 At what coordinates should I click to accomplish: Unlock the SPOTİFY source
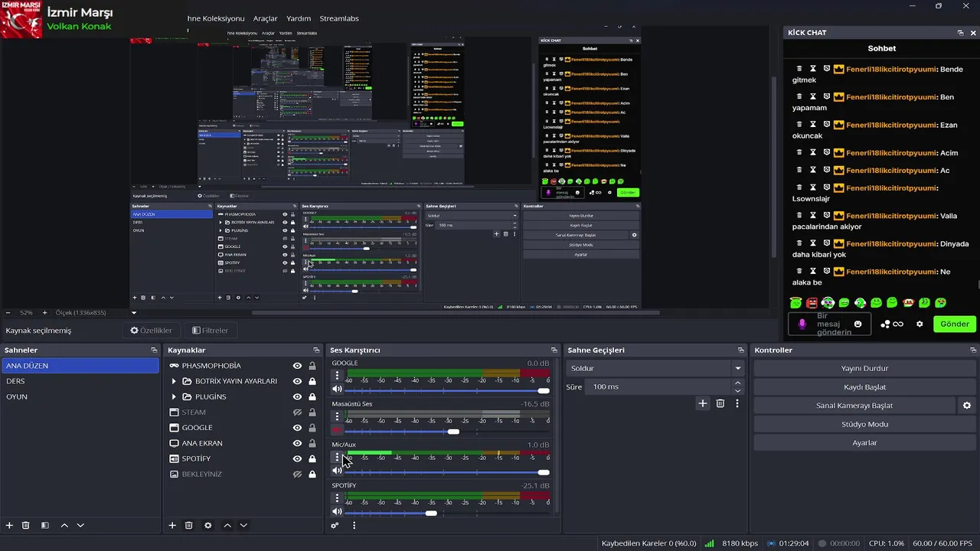click(x=312, y=458)
